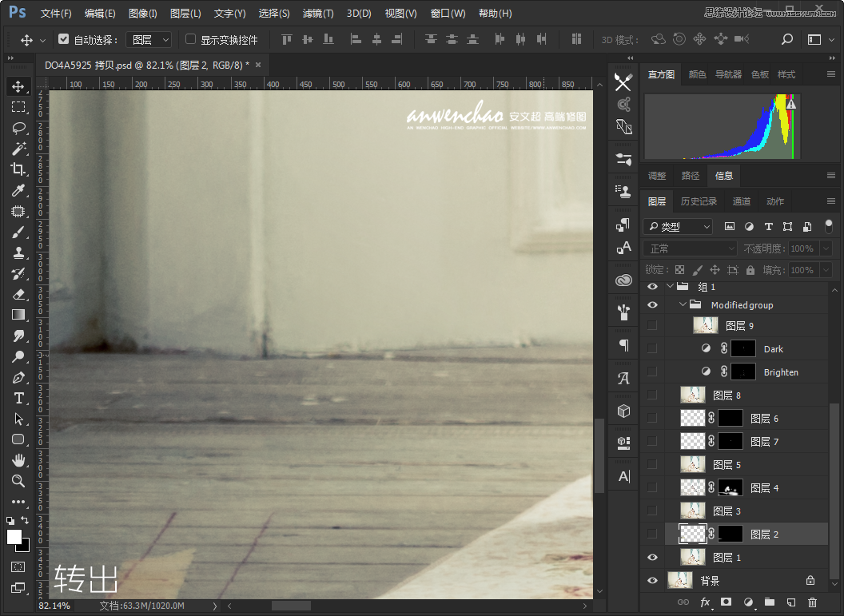Click the Dark layer mask thumbnail
844x616 pixels.
pos(742,348)
